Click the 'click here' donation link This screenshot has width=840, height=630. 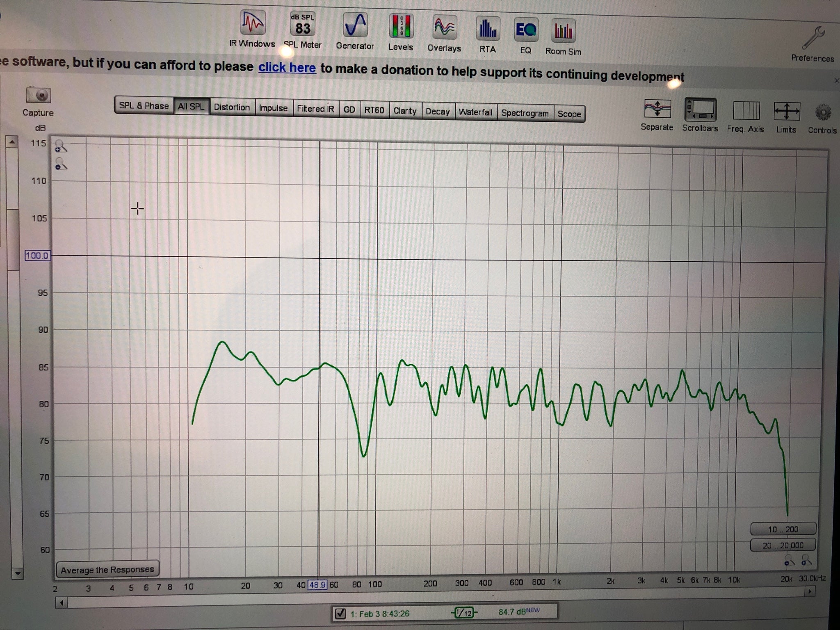click(287, 68)
